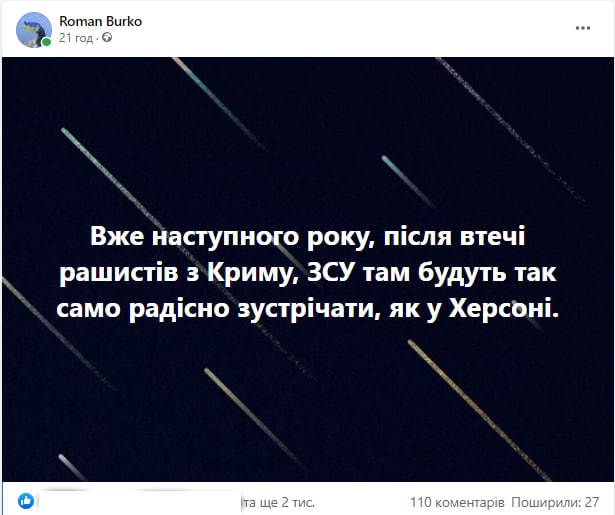Click the Roman Burko author name
615x515 pixels.
click(100, 21)
